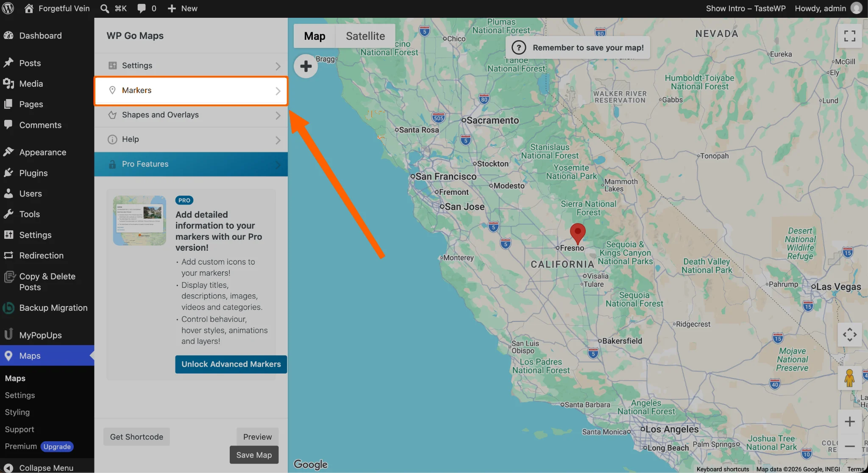Click the admin user avatar
The width and height of the screenshot is (868, 473).
857,8
